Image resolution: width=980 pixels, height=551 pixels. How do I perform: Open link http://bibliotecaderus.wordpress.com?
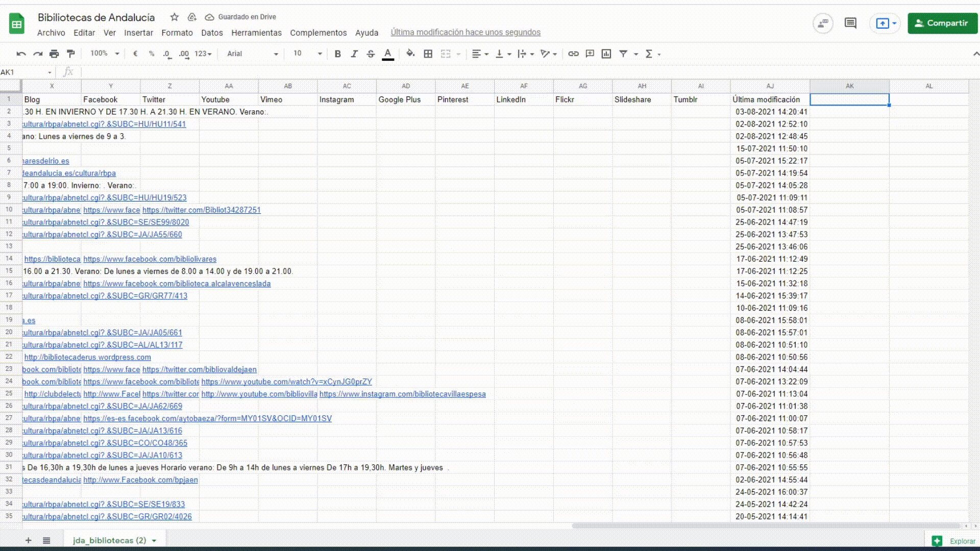(x=88, y=358)
